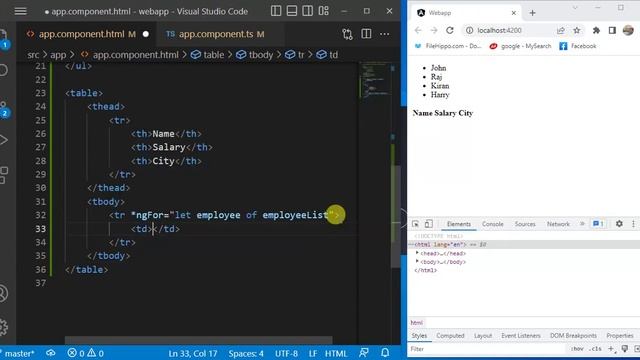The image size is (640, 360).
Task: Switch to DevTools Sources tab
Action: [x=525, y=224]
